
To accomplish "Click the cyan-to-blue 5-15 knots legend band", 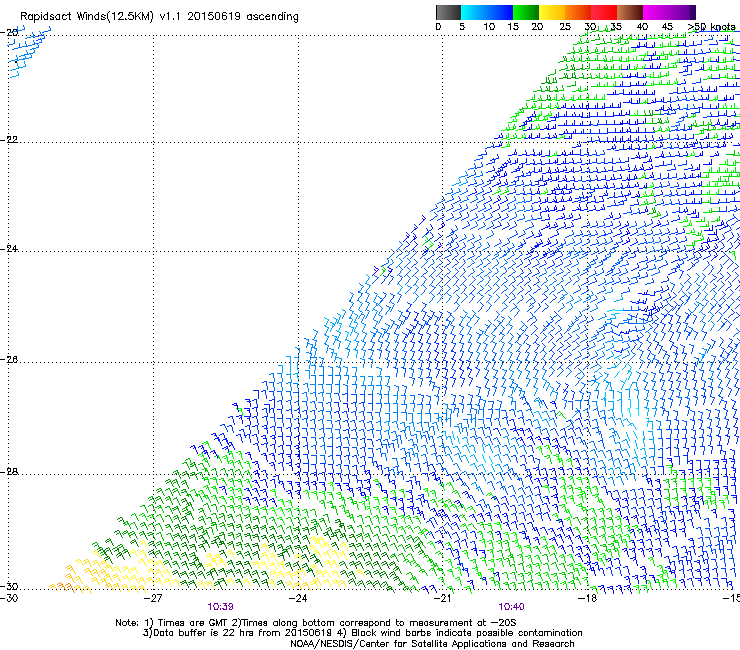I will click(x=487, y=12).
